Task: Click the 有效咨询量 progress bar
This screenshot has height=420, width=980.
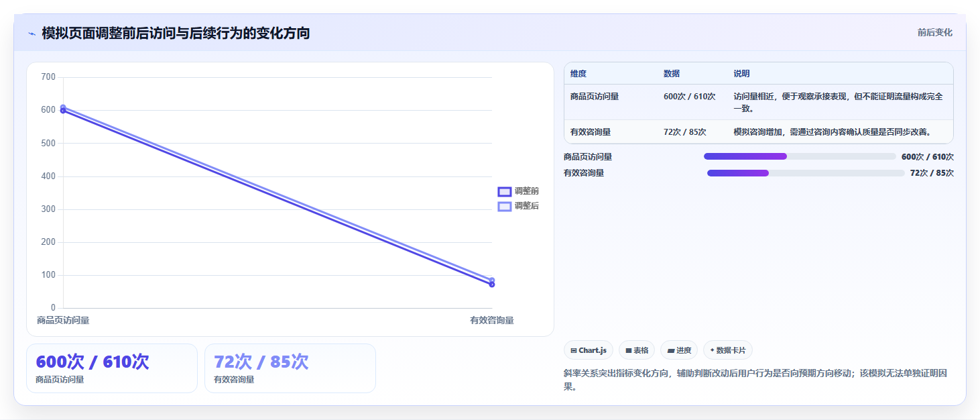Action: coord(806,173)
